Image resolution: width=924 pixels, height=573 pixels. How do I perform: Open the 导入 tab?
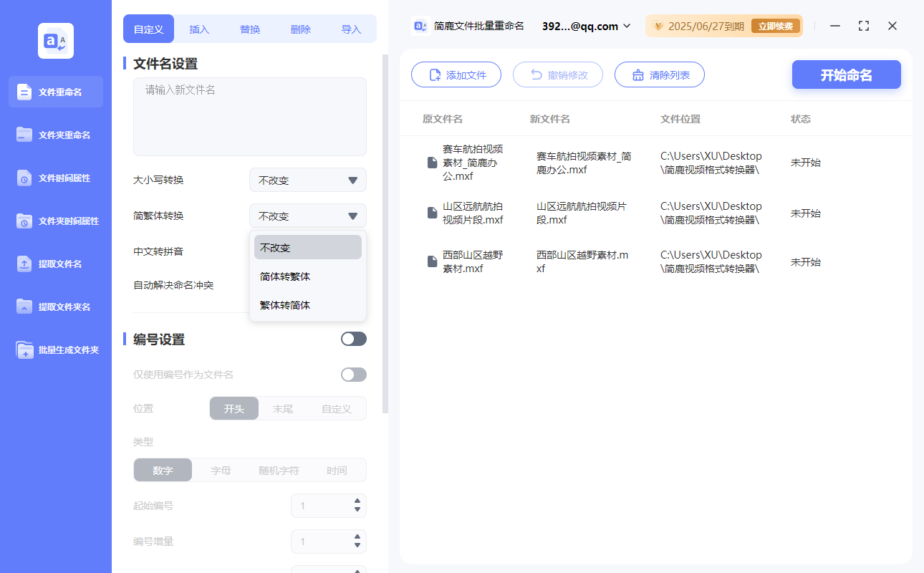pos(352,29)
